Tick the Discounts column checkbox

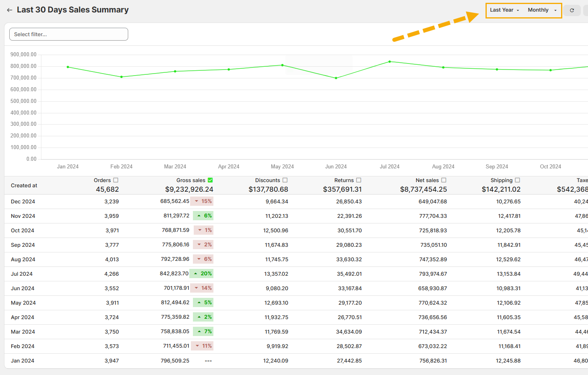click(x=285, y=180)
